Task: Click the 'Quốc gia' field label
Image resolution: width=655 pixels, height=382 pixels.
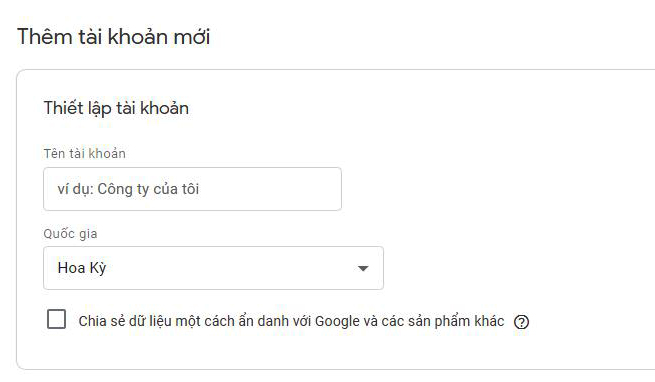Action: [x=70, y=233]
